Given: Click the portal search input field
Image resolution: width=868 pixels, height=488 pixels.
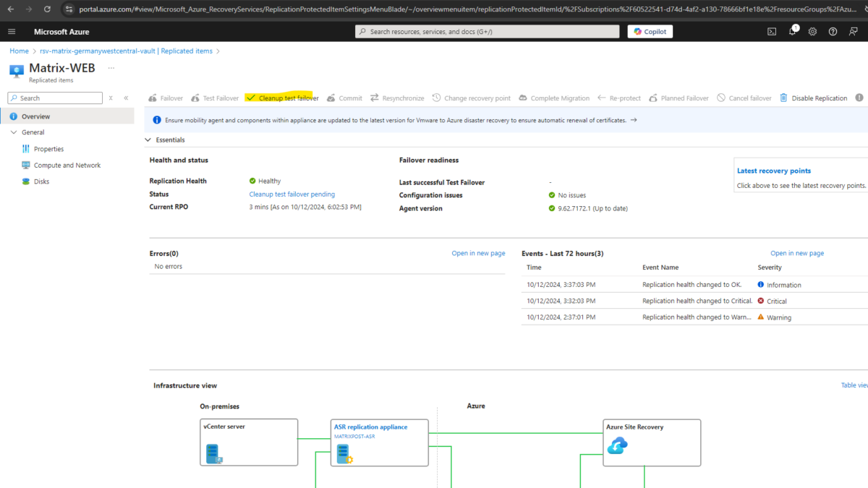Looking at the screenshot, I should pos(485,31).
